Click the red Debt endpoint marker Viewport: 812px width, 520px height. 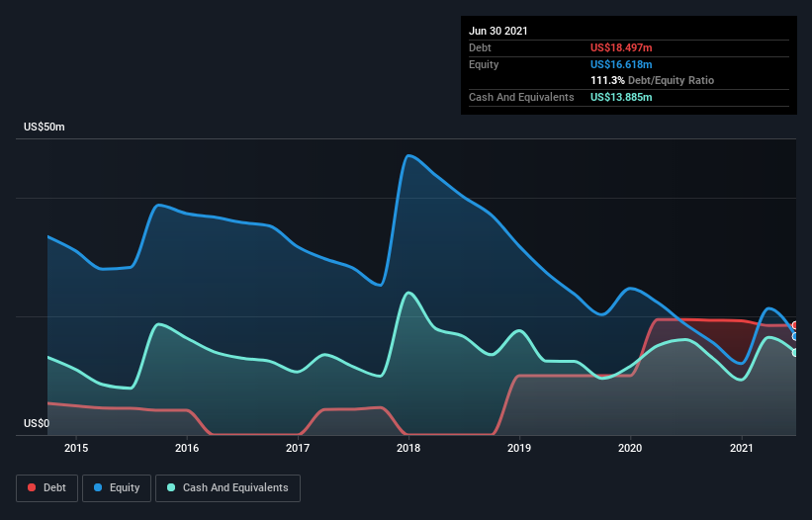click(x=795, y=325)
